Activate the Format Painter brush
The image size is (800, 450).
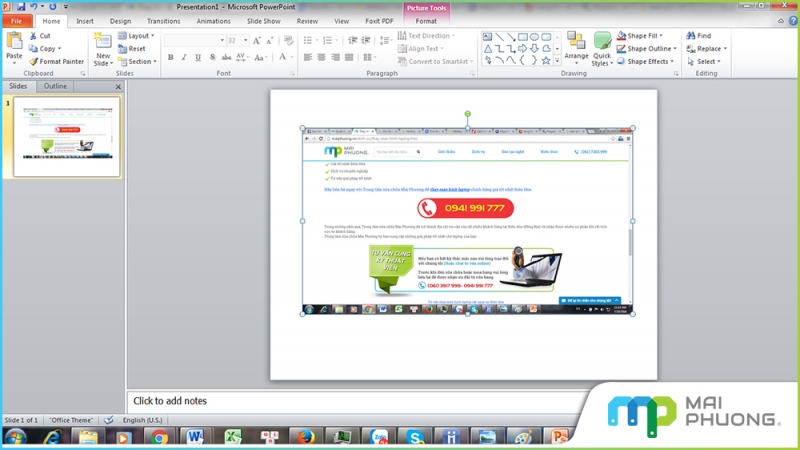pos(56,61)
